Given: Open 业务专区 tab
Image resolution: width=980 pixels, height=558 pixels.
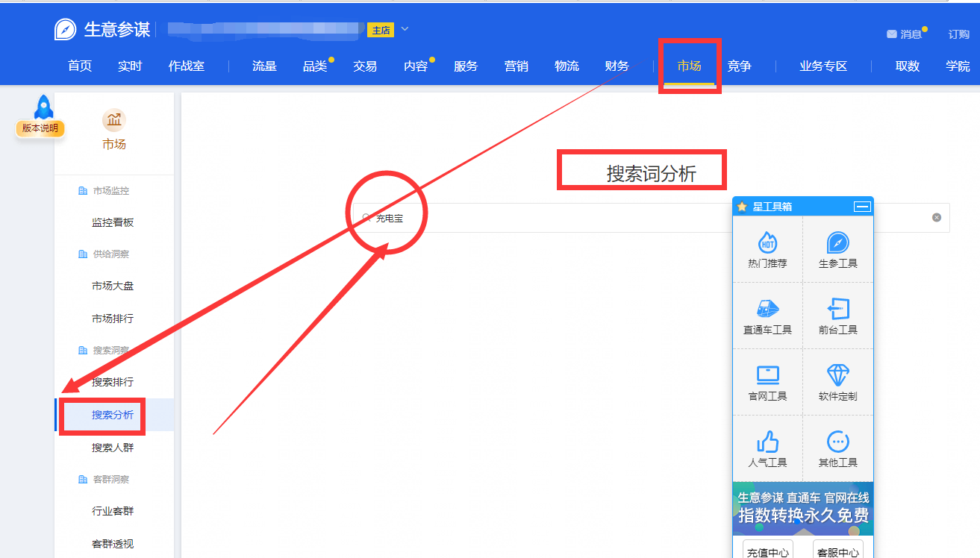Looking at the screenshot, I should (x=824, y=66).
